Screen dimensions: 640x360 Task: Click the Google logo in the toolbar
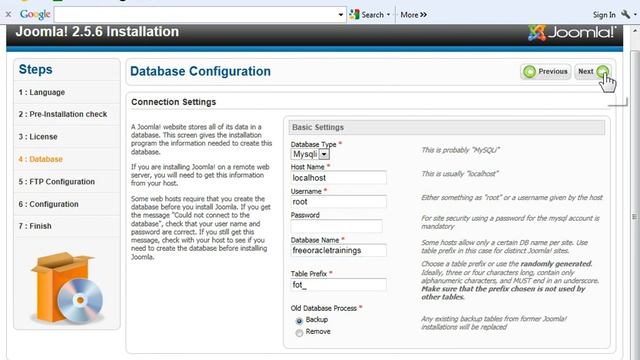pos(35,15)
